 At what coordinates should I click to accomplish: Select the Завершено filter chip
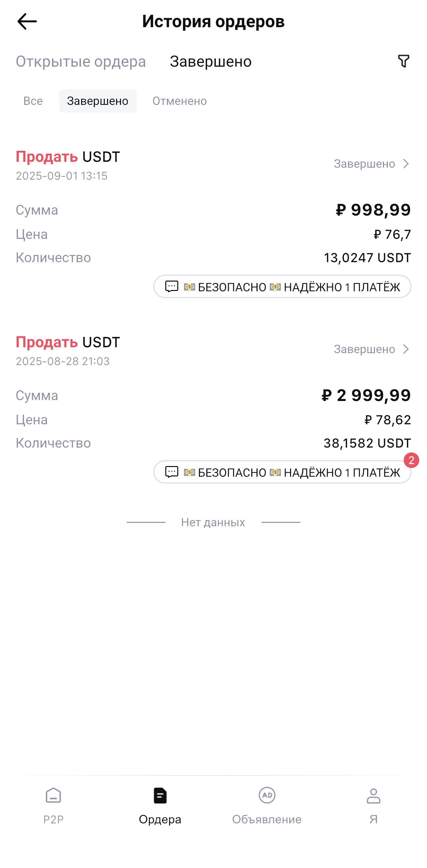98,101
